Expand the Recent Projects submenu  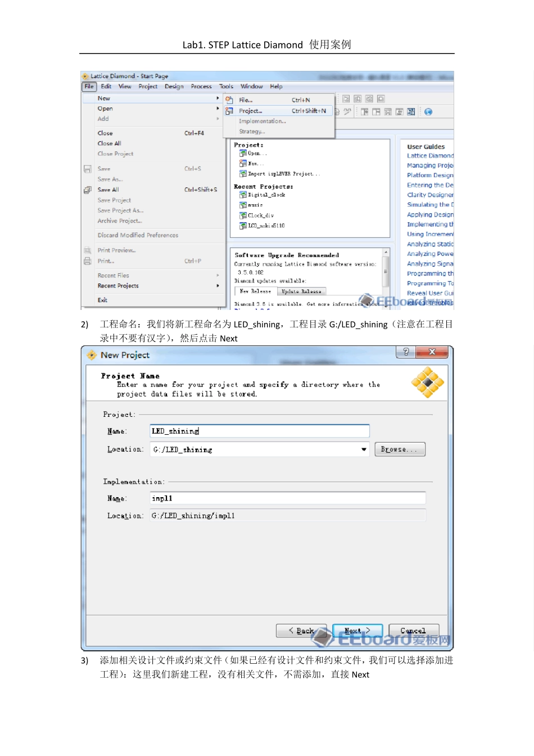(x=218, y=286)
